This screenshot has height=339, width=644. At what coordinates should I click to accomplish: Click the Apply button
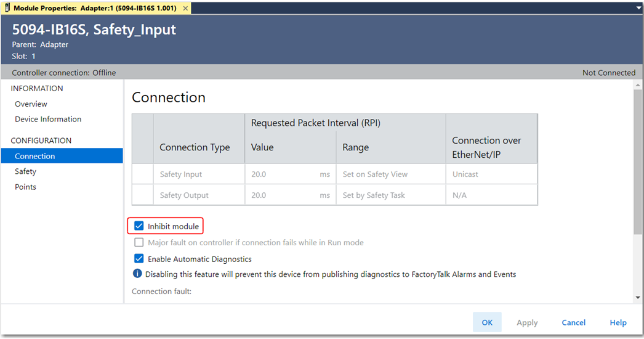[527, 322]
